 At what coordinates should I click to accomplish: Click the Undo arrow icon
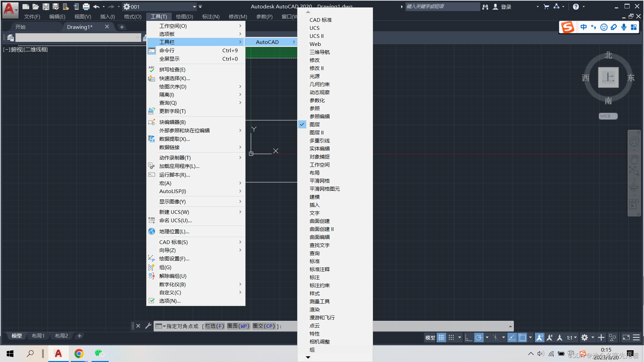click(96, 7)
